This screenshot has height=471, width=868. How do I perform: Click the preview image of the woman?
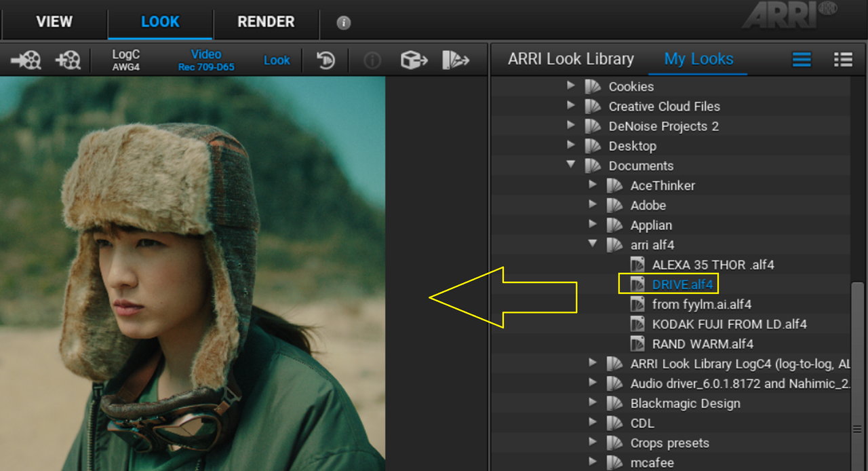coord(193,274)
